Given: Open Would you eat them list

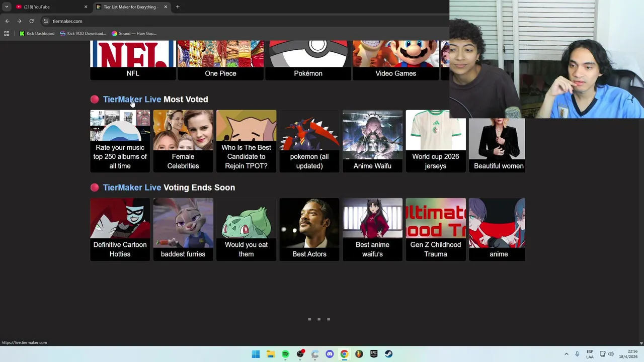Looking at the screenshot, I should 246,229.
